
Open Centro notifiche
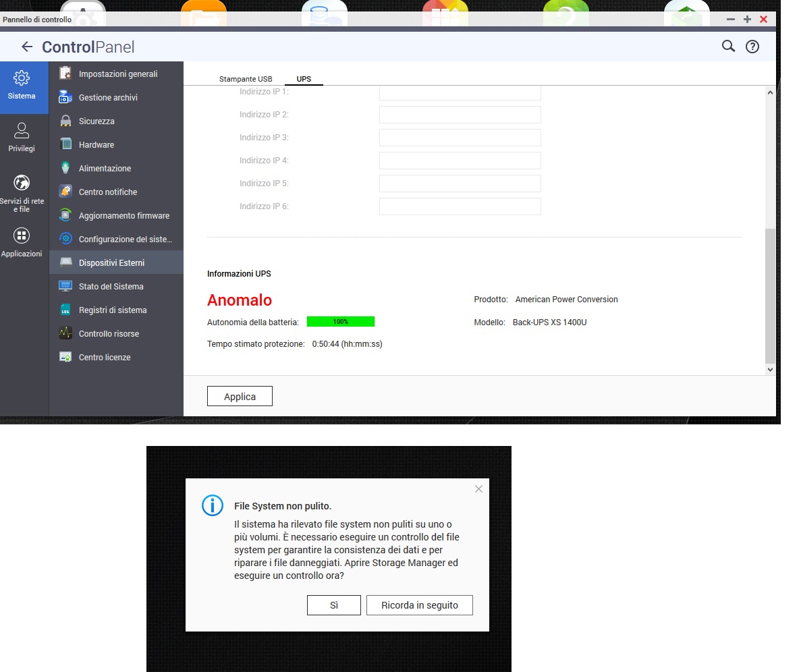107,192
